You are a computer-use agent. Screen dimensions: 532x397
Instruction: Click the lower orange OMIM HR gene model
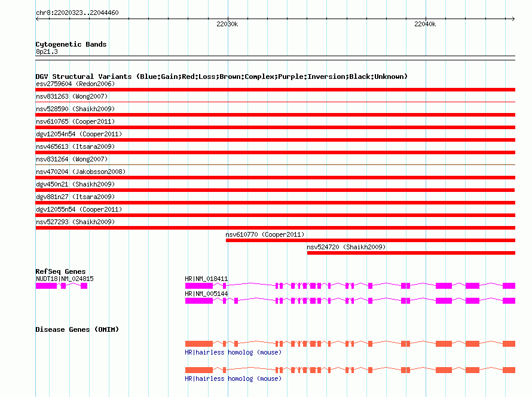350,370
